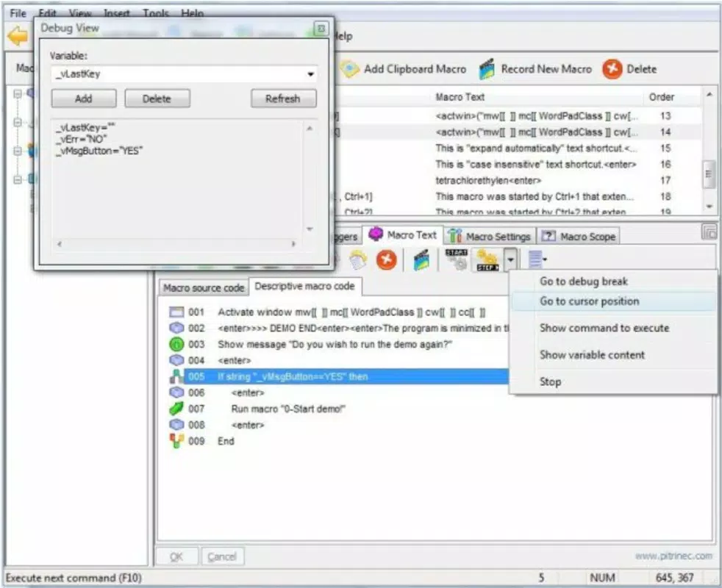Click the Order column header

tap(662, 97)
